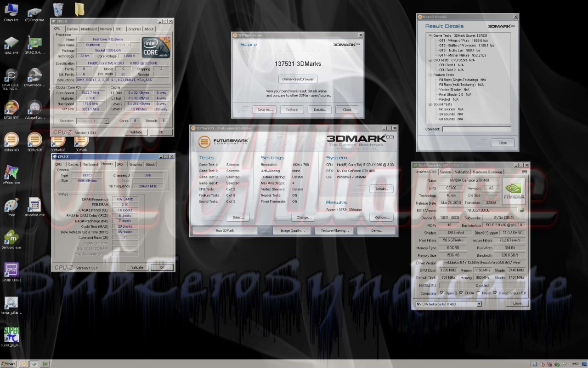The height and width of the screenshot is (368, 588).
Task: Open the cpuz.exe desktop shortcut
Action: pos(11,44)
